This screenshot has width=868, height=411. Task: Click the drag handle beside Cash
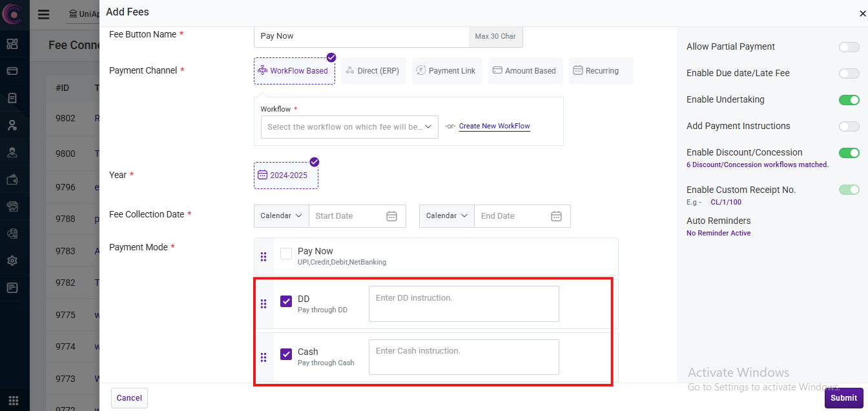point(263,357)
